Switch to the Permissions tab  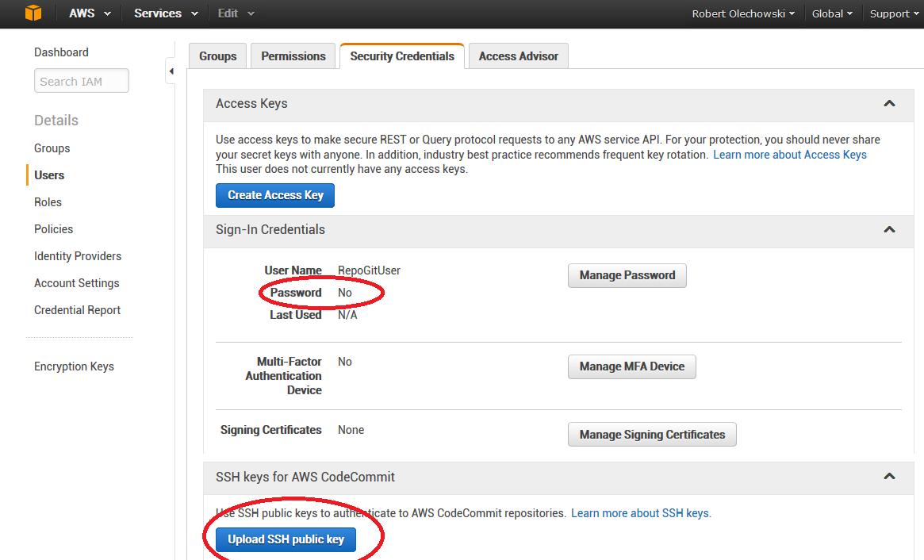[293, 56]
